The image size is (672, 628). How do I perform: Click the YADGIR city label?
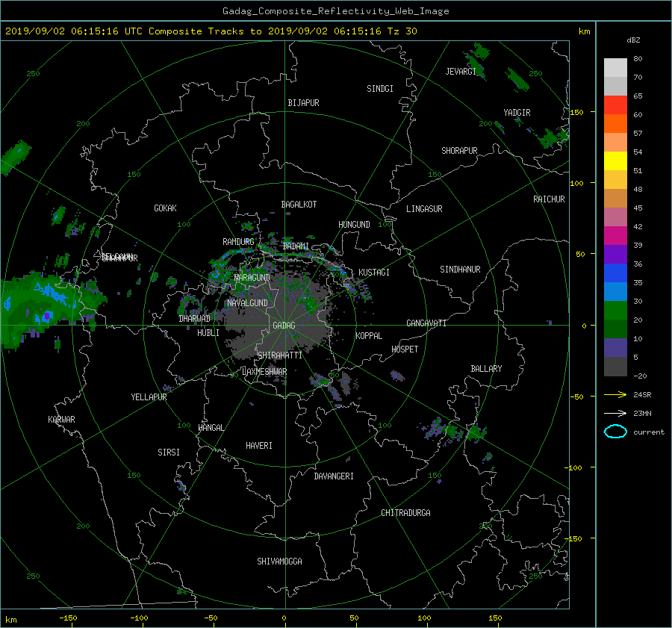tap(517, 113)
